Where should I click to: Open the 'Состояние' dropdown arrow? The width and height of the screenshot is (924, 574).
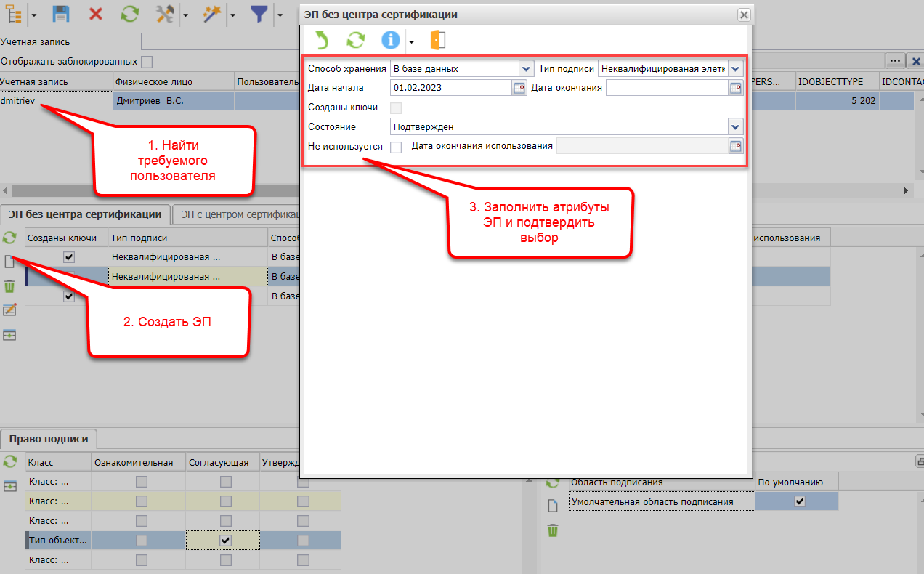[x=736, y=127]
